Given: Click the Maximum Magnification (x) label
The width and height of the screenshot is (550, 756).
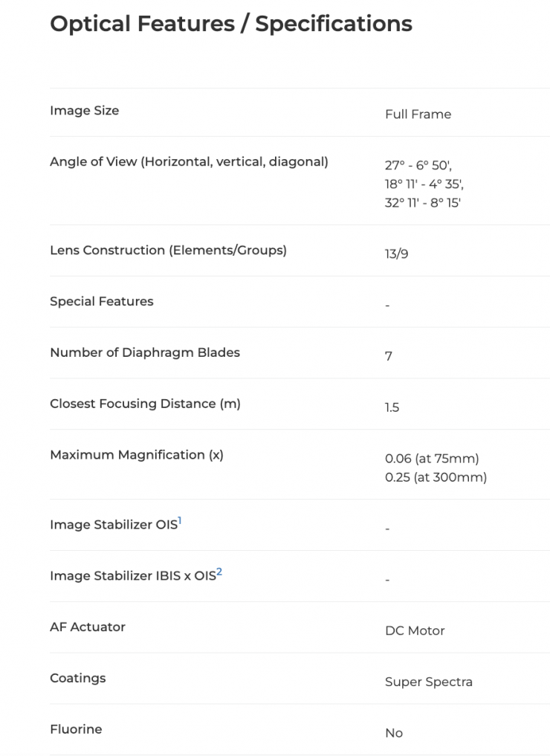Looking at the screenshot, I should pos(136,455).
